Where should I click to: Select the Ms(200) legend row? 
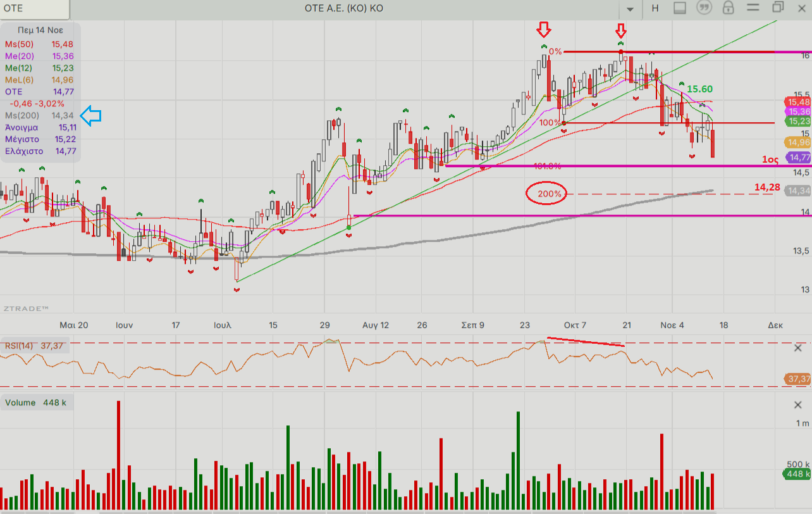(x=40, y=116)
